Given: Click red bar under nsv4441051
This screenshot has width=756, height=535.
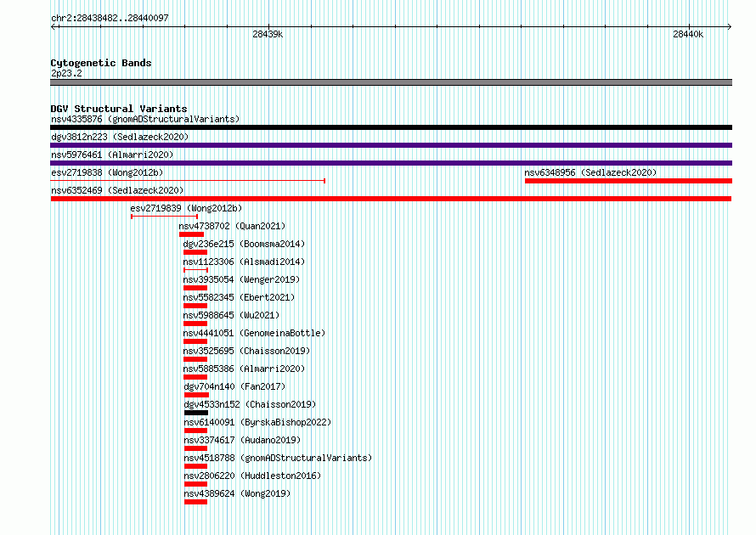Looking at the screenshot, I should click(195, 341).
